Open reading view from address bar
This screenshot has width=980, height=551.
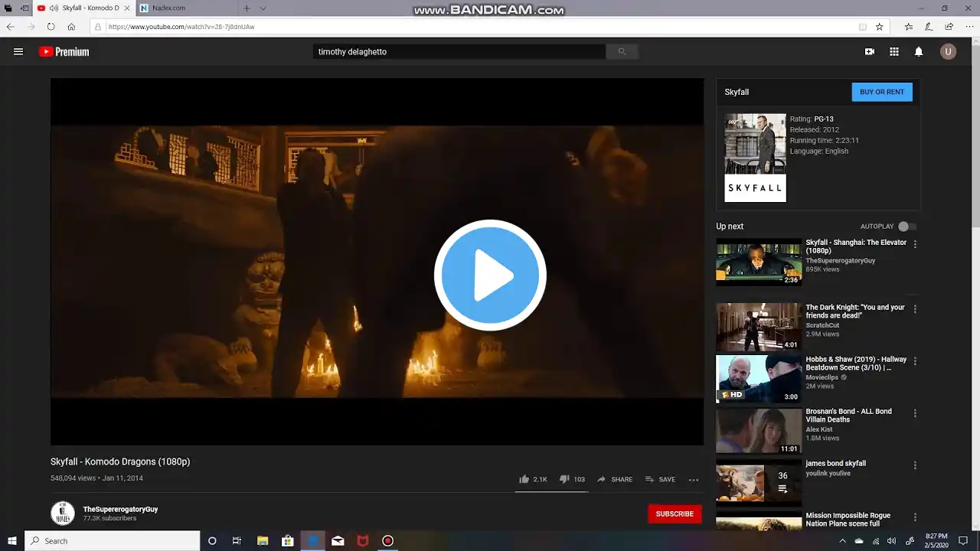pos(863,27)
